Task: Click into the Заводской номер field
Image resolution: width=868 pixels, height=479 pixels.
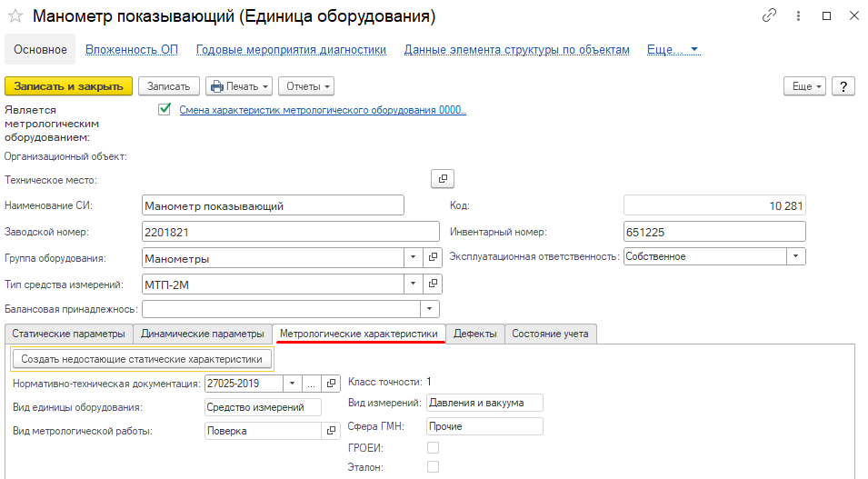Action: pyautogui.click(x=273, y=232)
